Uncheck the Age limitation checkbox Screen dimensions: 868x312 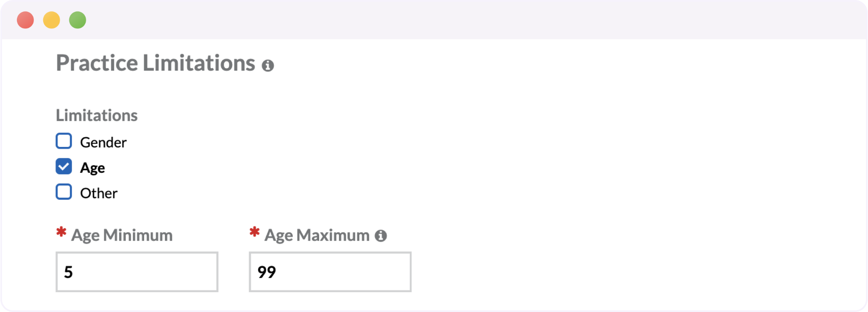pyautogui.click(x=64, y=166)
